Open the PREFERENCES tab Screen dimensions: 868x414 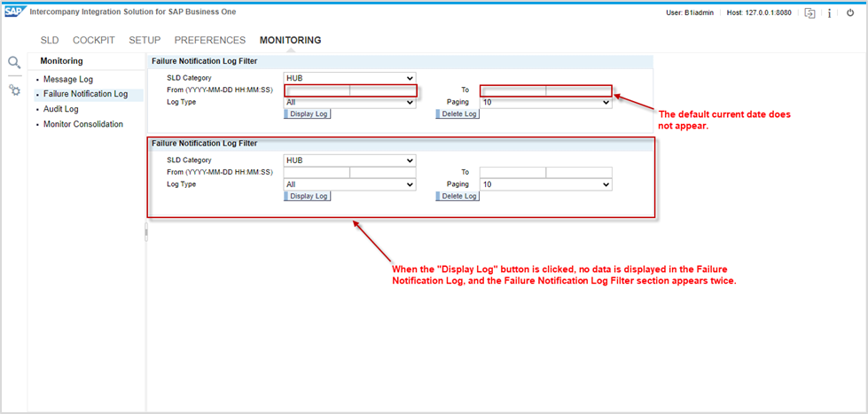(x=210, y=40)
